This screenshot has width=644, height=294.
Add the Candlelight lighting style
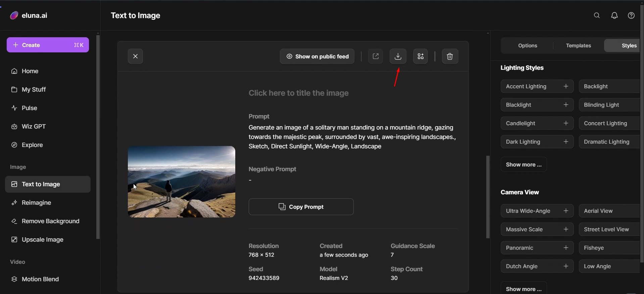pos(566,123)
